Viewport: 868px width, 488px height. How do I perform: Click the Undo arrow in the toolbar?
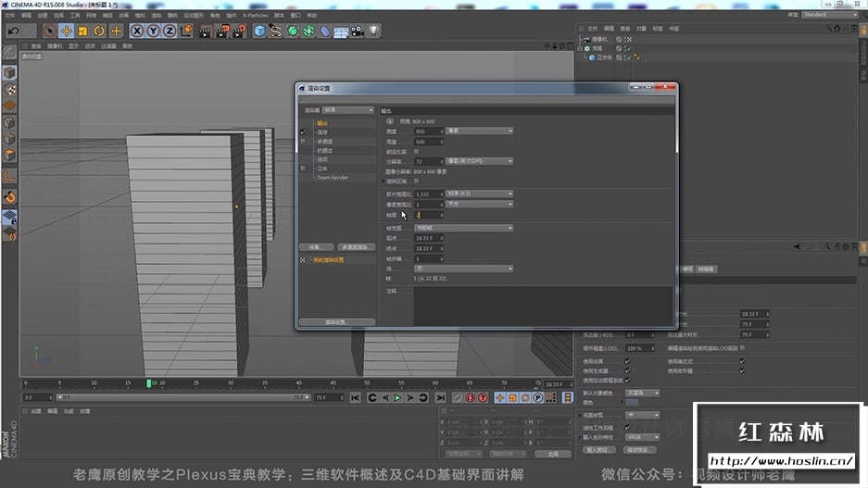14,31
